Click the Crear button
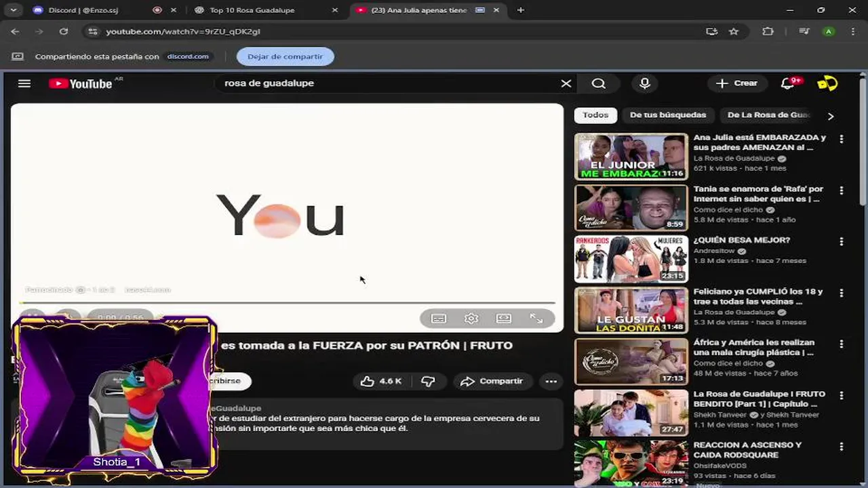 pos(737,83)
